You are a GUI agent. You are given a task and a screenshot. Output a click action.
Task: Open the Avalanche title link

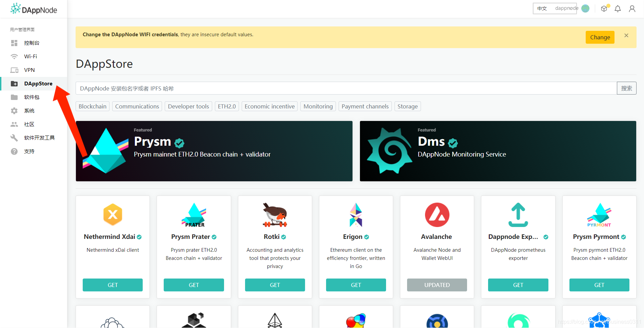(x=437, y=237)
